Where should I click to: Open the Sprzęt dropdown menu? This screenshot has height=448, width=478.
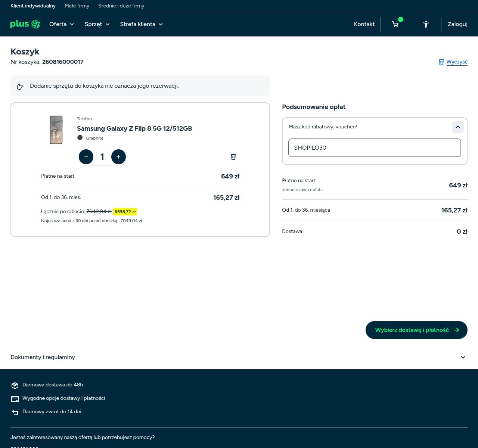97,24
